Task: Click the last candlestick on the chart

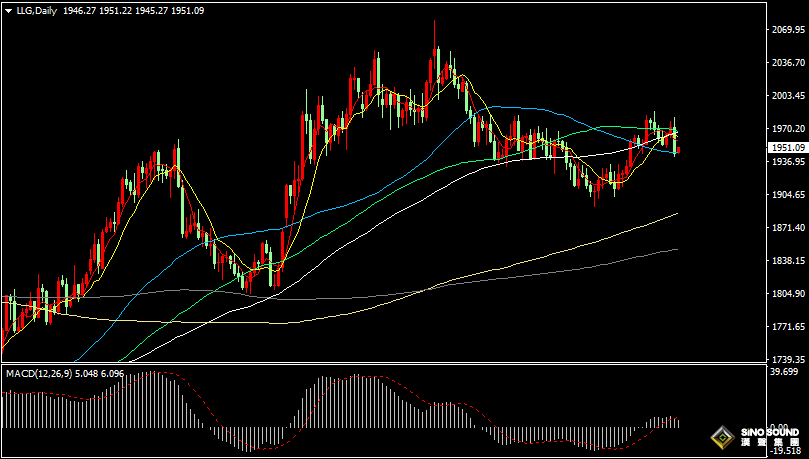Action: coord(678,142)
